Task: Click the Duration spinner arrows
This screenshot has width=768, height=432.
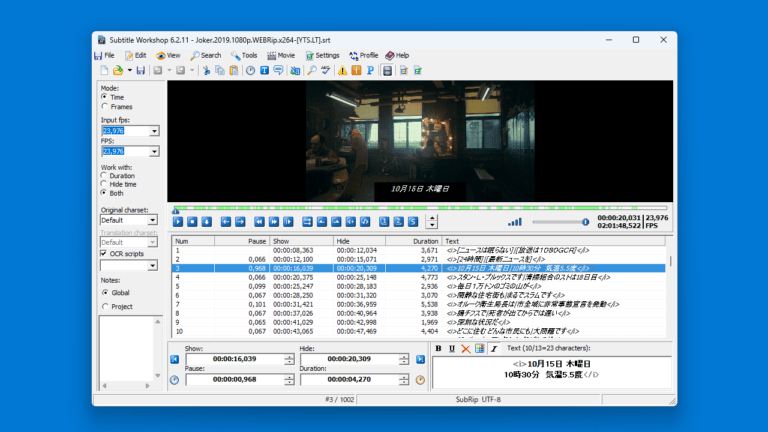Action: coord(404,380)
